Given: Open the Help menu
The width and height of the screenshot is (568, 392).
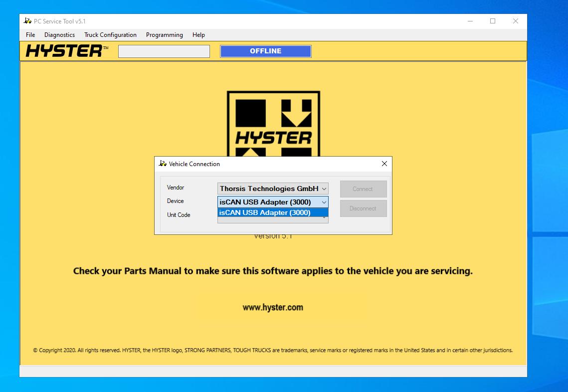Looking at the screenshot, I should pyautogui.click(x=198, y=35).
